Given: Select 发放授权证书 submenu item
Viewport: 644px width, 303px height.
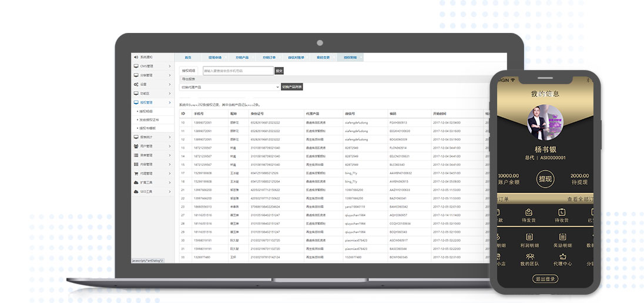Looking at the screenshot, I should (149, 119).
